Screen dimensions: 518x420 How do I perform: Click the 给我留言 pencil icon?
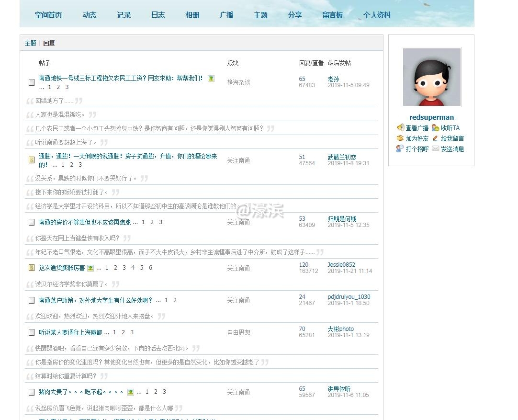[435, 138]
